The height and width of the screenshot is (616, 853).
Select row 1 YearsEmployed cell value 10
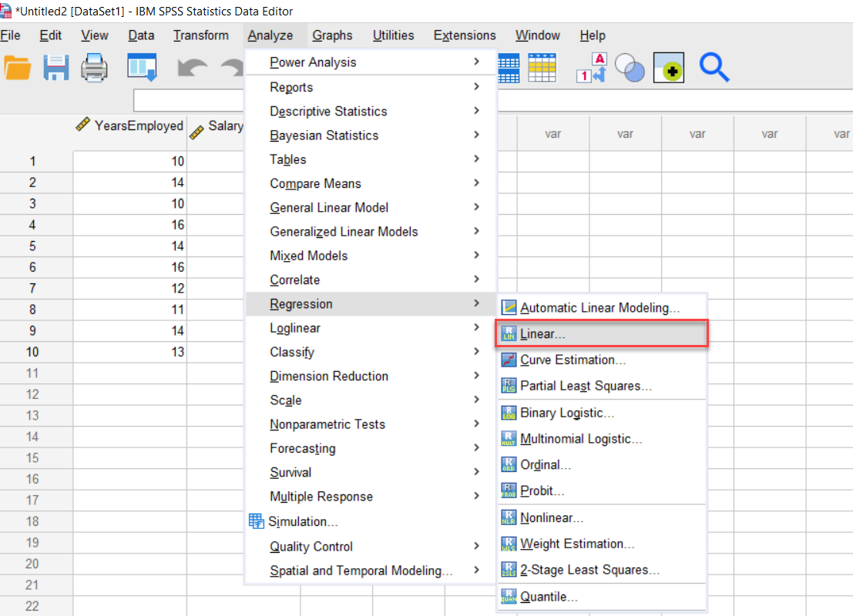pos(130,162)
